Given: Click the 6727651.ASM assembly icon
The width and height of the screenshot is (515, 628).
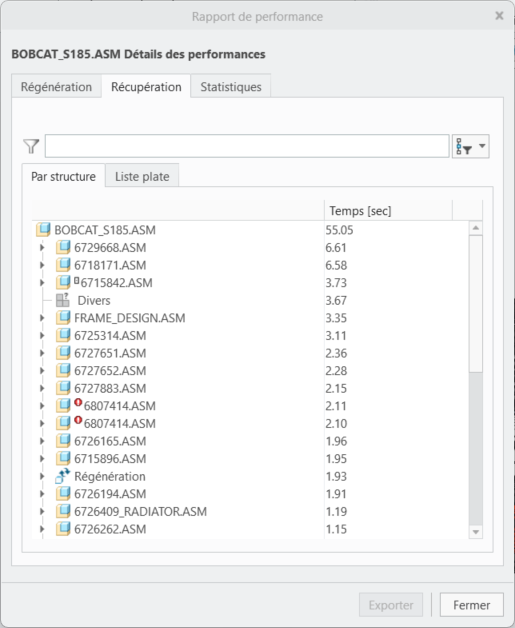Looking at the screenshot, I should [x=63, y=353].
